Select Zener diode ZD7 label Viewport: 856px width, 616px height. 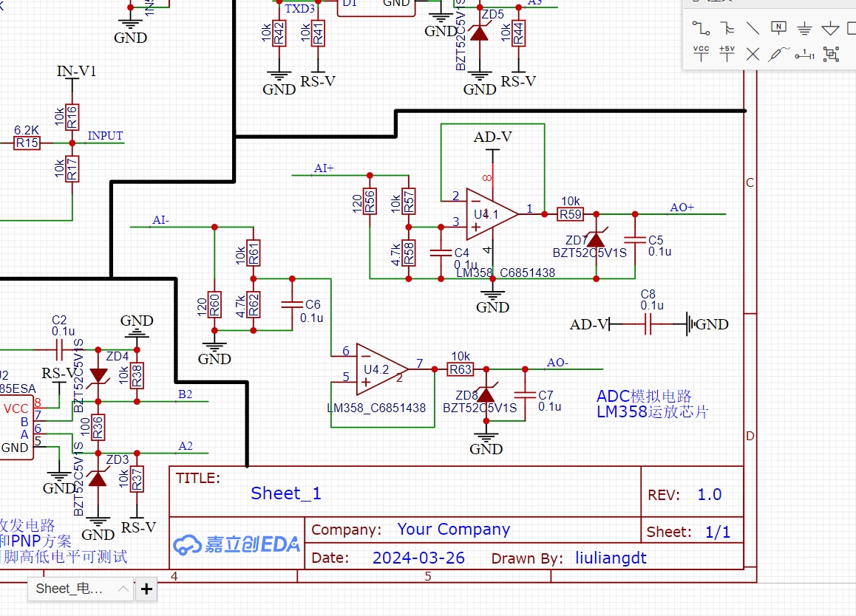tap(577, 240)
